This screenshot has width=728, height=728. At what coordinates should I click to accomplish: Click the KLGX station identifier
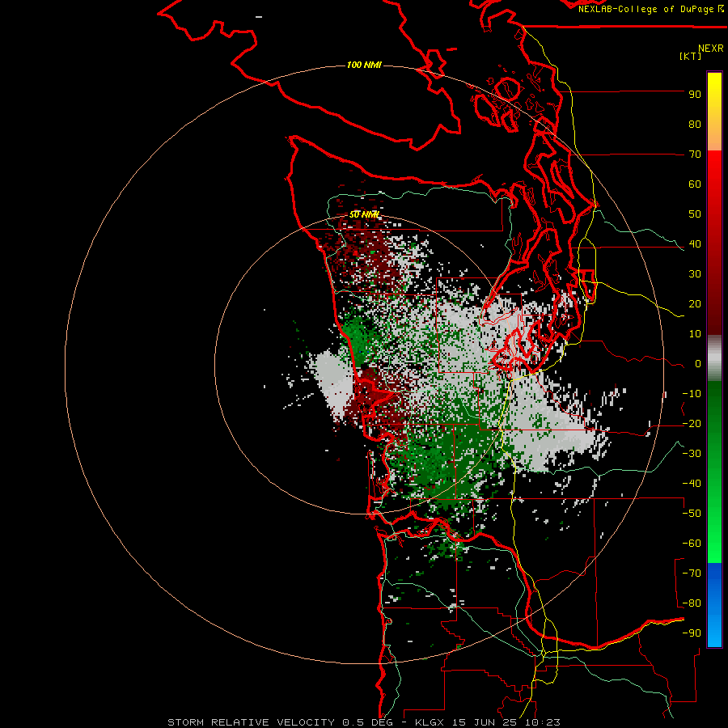pyautogui.click(x=430, y=722)
